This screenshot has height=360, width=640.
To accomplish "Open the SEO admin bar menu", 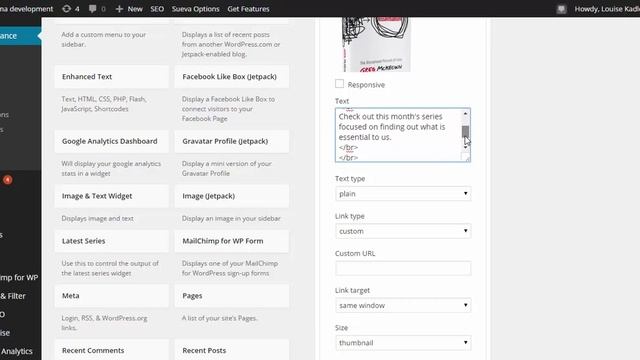I will [x=157, y=9].
